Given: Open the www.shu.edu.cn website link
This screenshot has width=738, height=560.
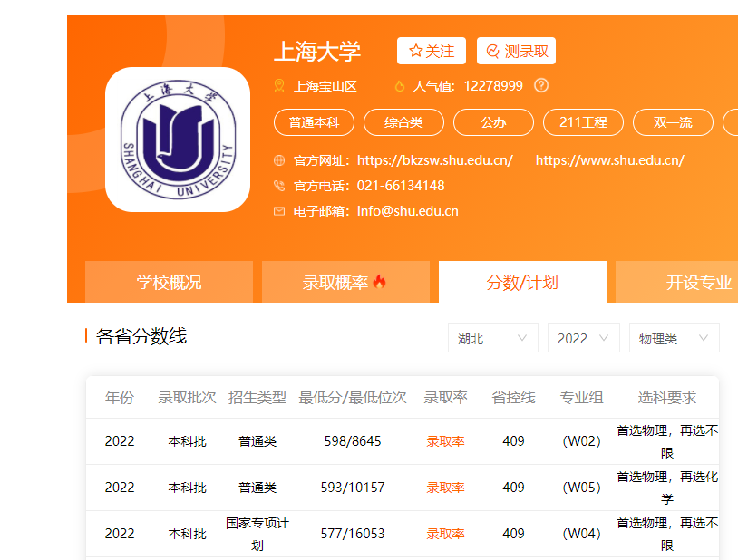Looking at the screenshot, I should coord(609,160).
